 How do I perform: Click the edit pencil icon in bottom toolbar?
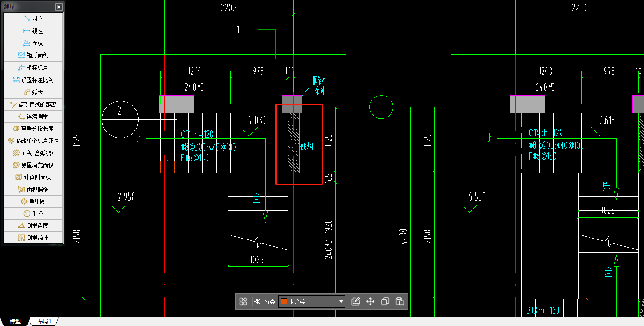point(356,301)
